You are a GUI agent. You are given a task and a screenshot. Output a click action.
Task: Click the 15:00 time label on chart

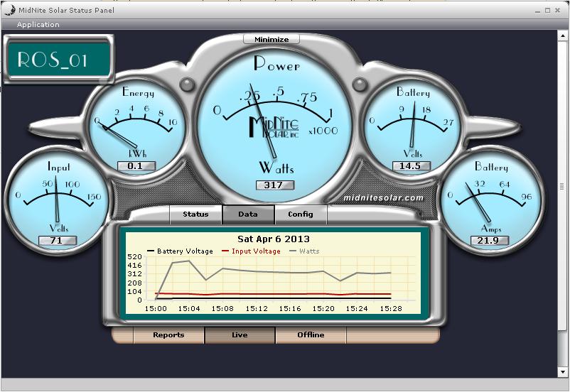(x=156, y=309)
